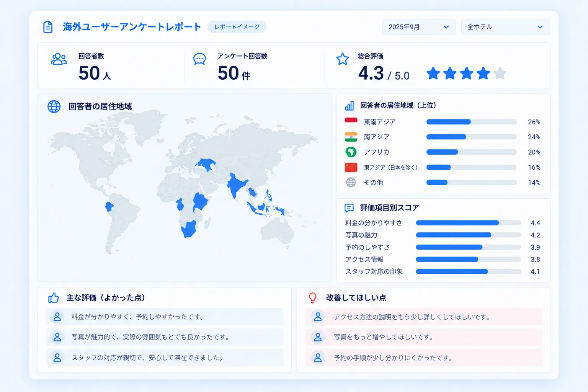This screenshot has height=392, width=588.
Task: Click the comment 料金が分かりやすく、予約しやすかったです。
Action: [x=138, y=317]
